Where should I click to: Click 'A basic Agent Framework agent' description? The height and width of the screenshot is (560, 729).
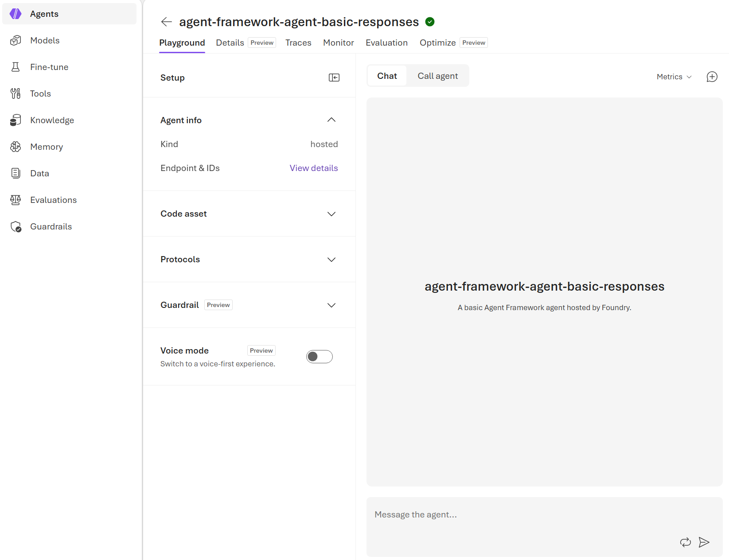(545, 307)
